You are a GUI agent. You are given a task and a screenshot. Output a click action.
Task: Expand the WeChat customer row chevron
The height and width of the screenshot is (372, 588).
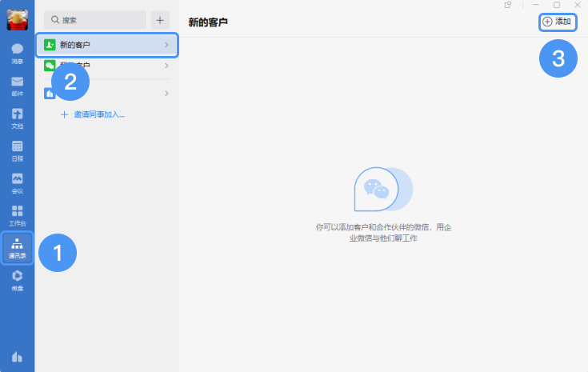click(x=166, y=66)
